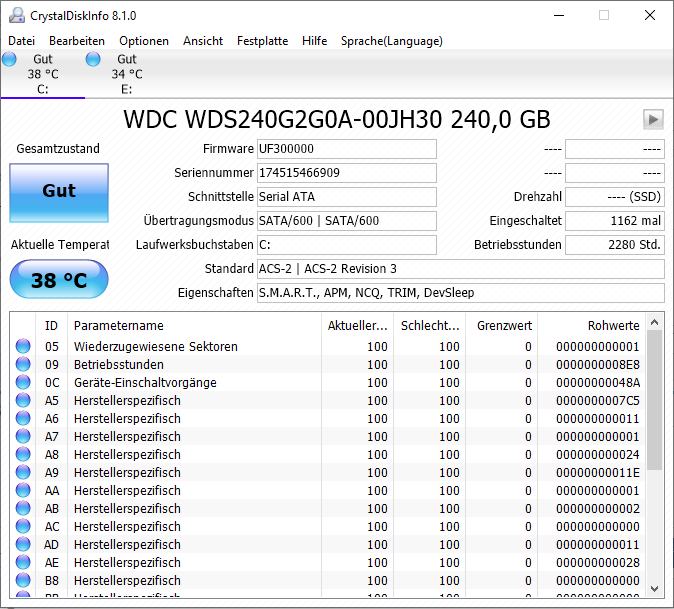674x609 pixels.
Task: Click the 38 °C temperature button
Action: 59,279
